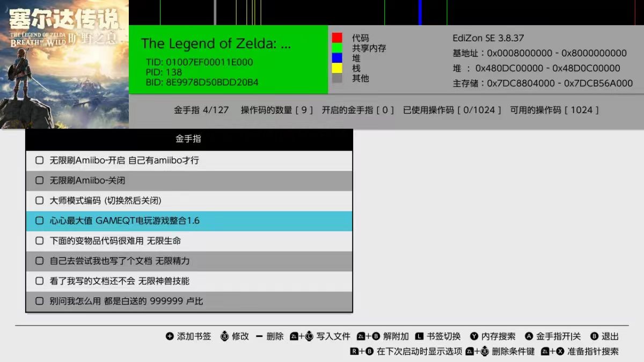644x362 pixels.
Task: Click the ZL button icon before 删除条件键
Action: tap(470, 351)
